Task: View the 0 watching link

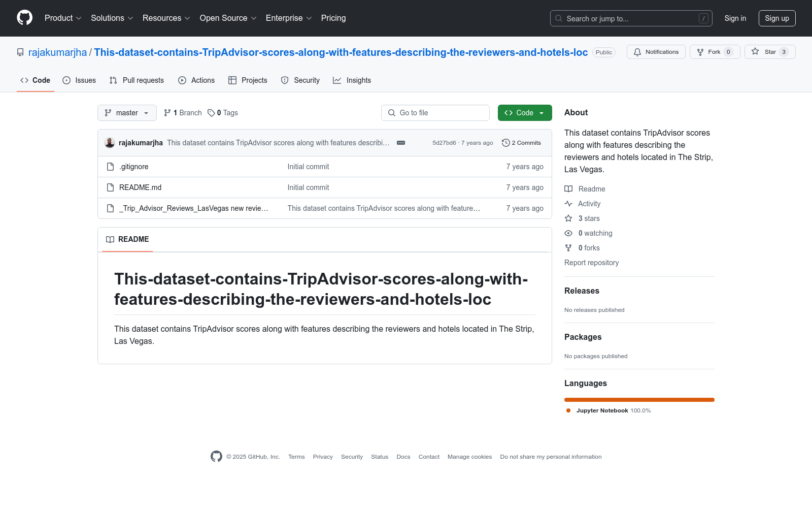Action: [x=589, y=233]
